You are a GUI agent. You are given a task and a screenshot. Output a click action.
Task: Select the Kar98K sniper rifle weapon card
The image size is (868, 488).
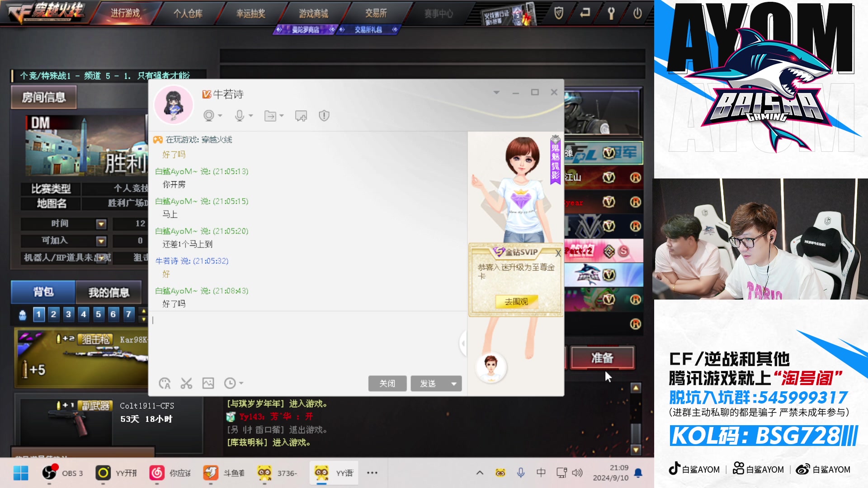[82, 358]
